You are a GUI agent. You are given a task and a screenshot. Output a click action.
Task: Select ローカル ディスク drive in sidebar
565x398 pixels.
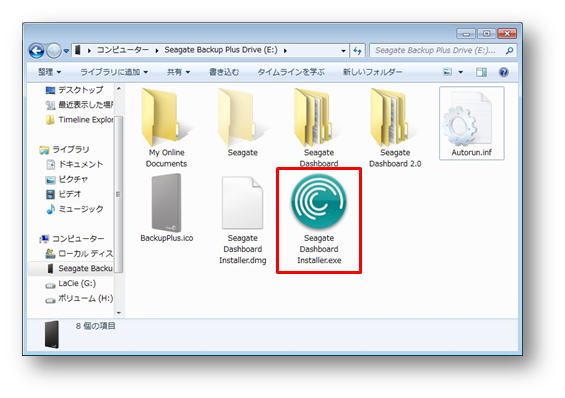coord(79,254)
